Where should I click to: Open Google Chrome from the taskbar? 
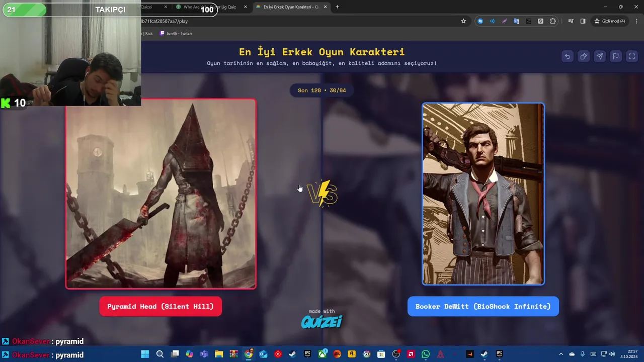point(249,354)
